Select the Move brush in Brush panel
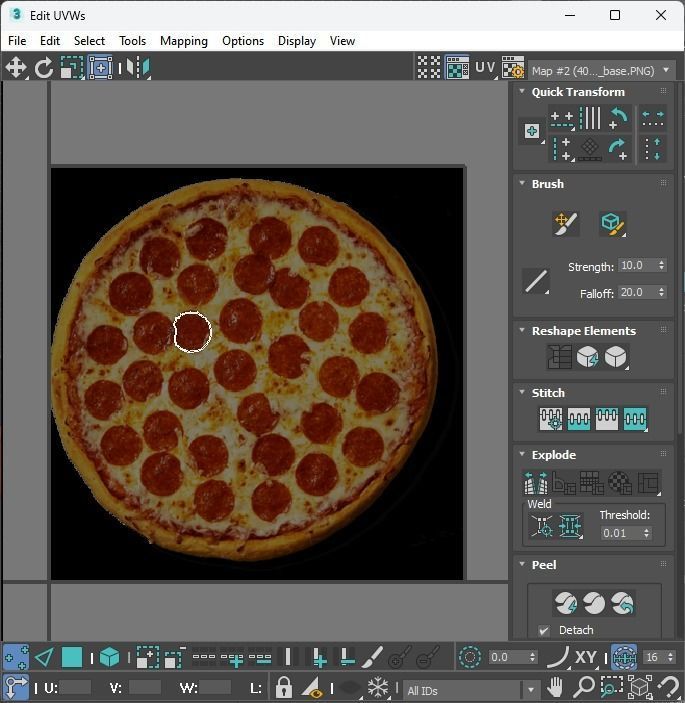 pos(566,224)
